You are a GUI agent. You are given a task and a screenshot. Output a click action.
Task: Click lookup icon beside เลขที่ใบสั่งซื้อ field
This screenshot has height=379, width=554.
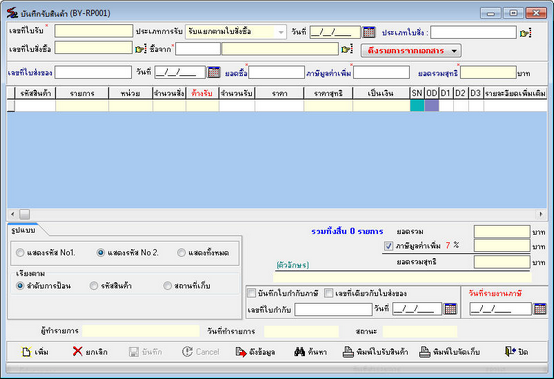point(140,49)
